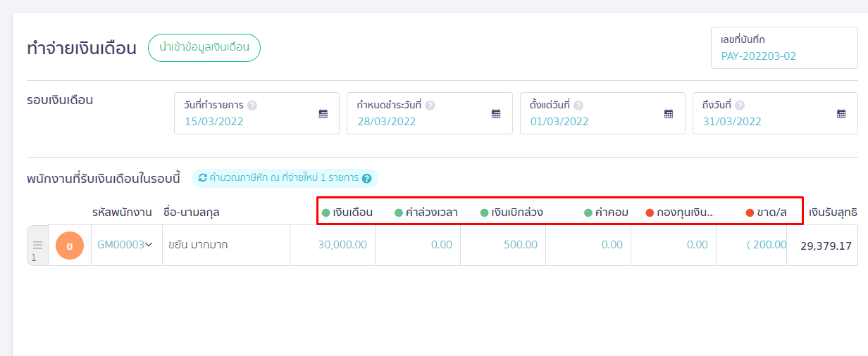The height and width of the screenshot is (356, 868).
Task: Click นำเข้าข้อมูลเงินเดือน import button
Action: 204,48
